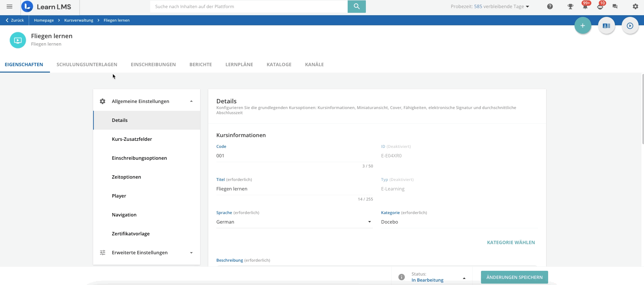Image resolution: width=644 pixels, height=285 pixels.
Task: Go back with the Zurück button
Action: [x=15, y=20]
